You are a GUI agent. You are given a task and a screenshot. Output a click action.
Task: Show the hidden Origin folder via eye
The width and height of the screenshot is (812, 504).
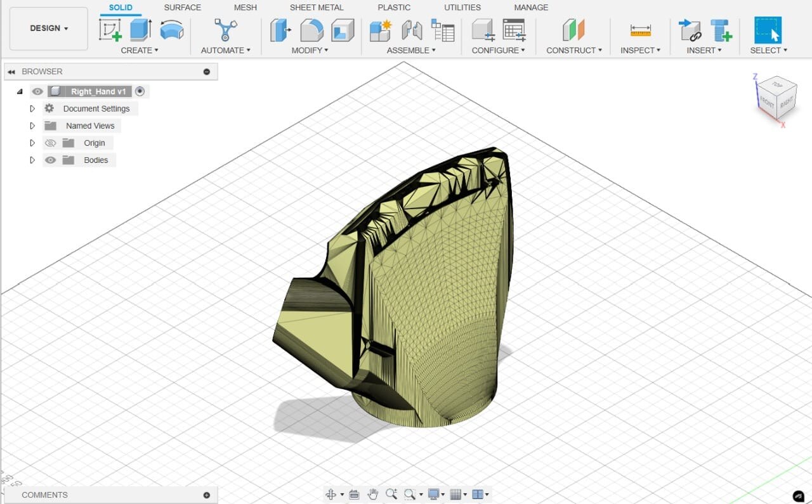pos(51,143)
